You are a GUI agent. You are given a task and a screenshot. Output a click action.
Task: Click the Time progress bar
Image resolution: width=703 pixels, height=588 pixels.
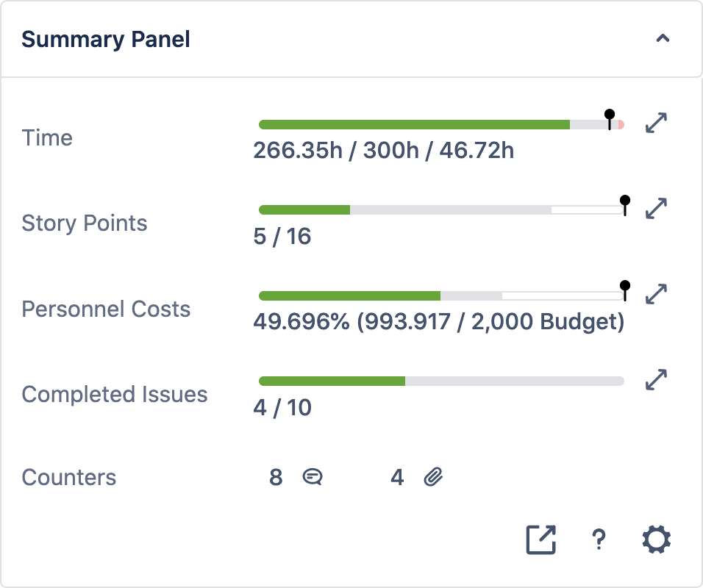(x=412, y=123)
